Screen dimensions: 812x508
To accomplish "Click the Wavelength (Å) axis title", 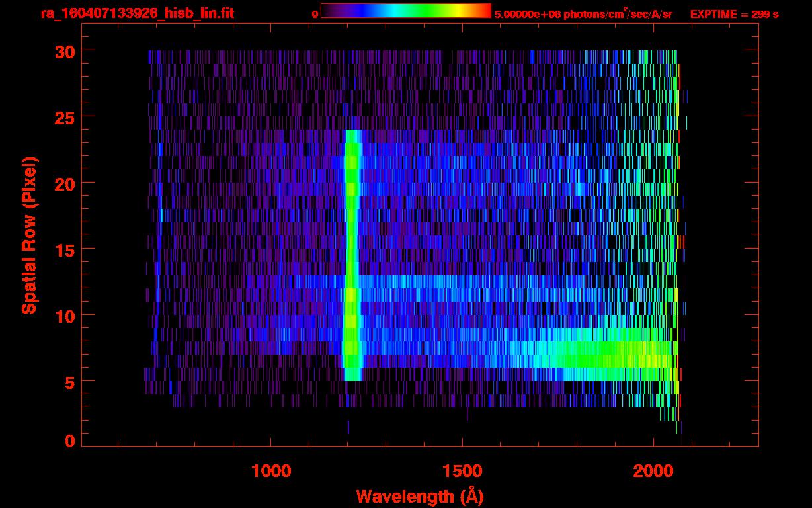I will tap(420, 496).
